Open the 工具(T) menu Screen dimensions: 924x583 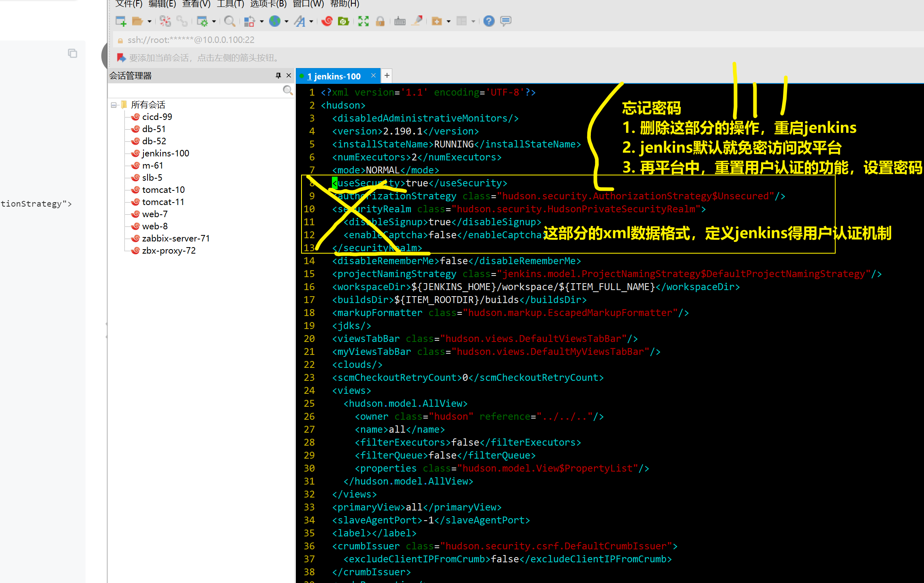coord(230,4)
